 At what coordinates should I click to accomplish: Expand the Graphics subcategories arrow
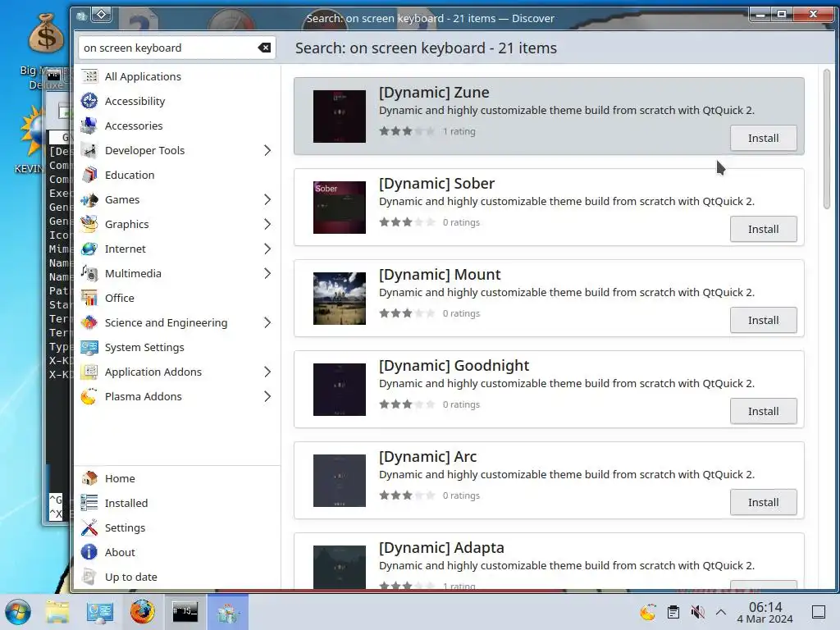click(x=267, y=225)
